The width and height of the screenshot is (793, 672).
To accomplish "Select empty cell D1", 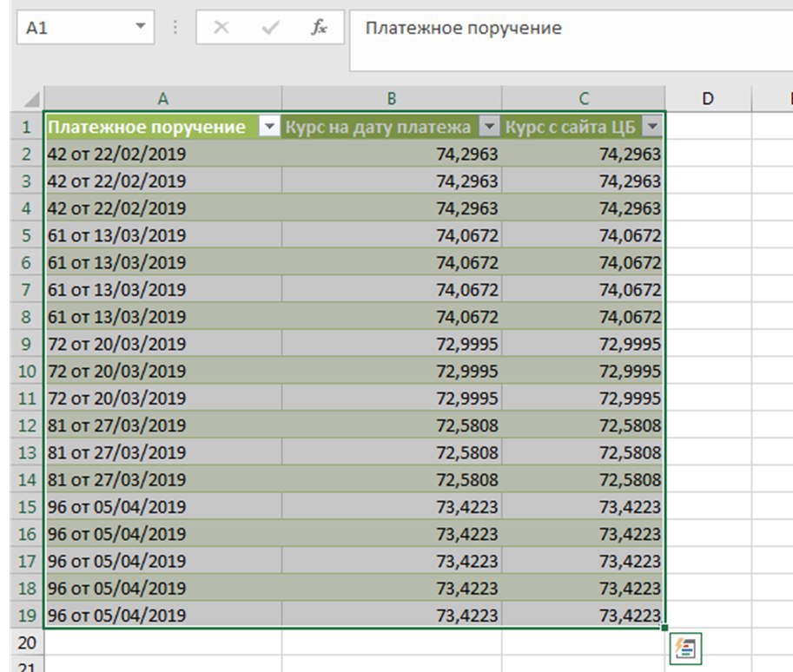I will (708, 127).
